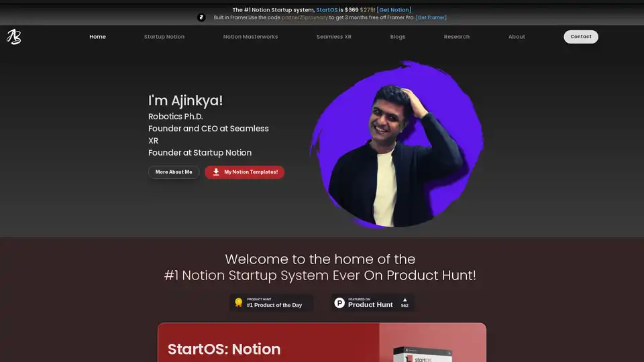Click the Framer logo icon in banner
The width and height of the screenshot is (644, 362).
click(x=201, y=17)
